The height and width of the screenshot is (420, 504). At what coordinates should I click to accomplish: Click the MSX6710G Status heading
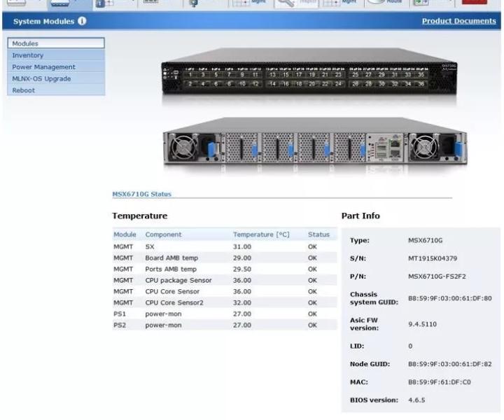(x=141, y=194)
